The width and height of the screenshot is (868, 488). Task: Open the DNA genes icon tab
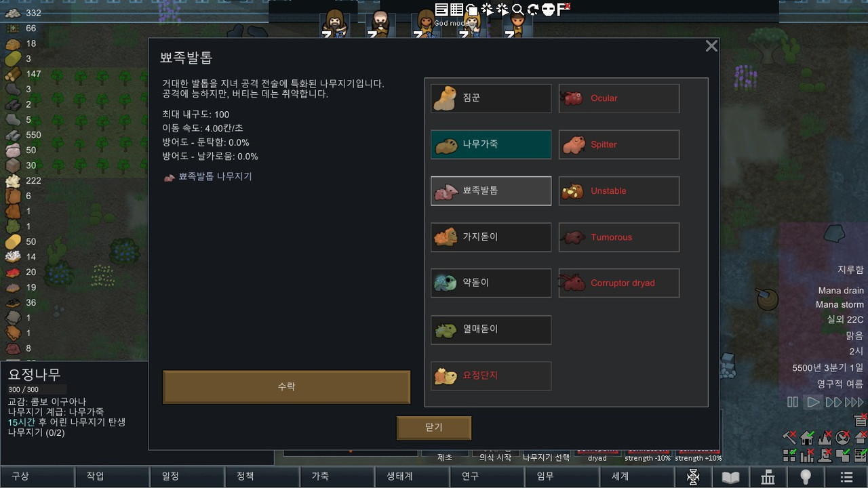[693, 477]
